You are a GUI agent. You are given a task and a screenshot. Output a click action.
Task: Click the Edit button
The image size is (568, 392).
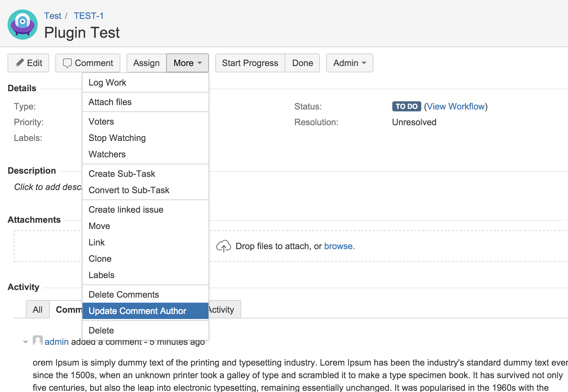point(28,63)
